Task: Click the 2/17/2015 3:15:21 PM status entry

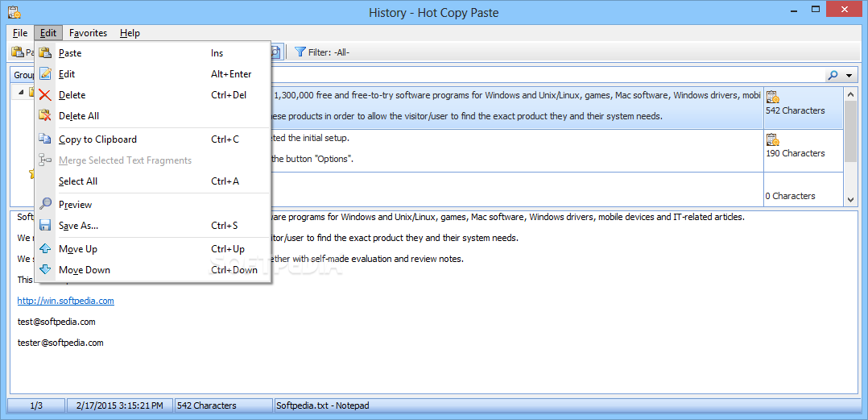Action: click(119, 405)
